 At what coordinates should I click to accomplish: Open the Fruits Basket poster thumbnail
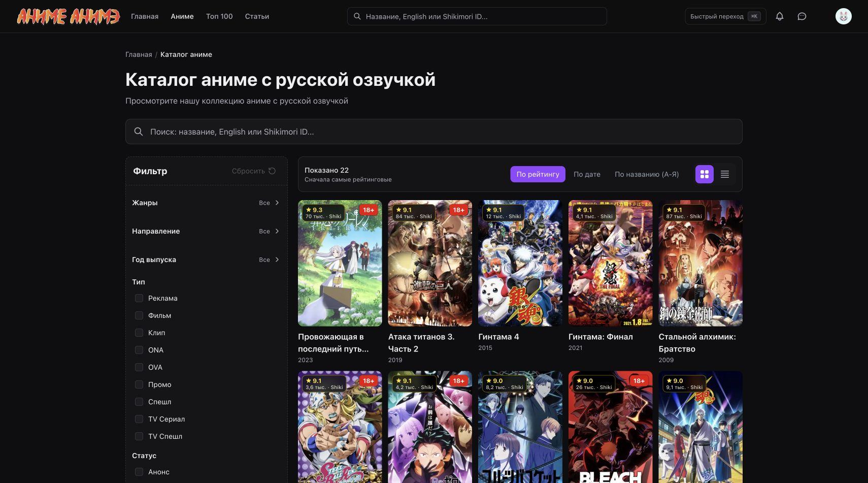click(520, 427)
